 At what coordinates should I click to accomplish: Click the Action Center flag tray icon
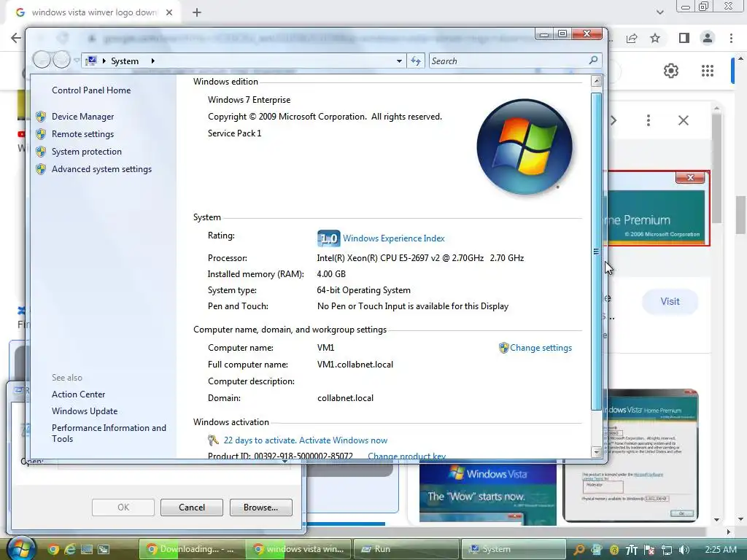(x=649, y=550)
